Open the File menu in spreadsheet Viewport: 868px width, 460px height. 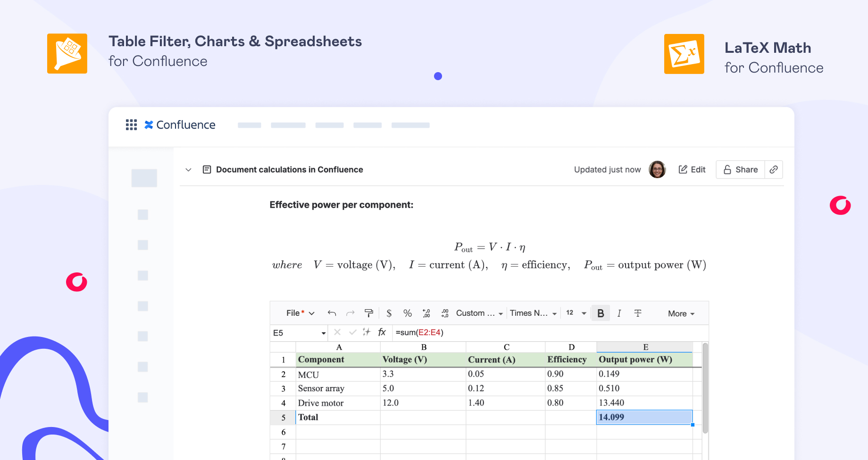[300, 313]
